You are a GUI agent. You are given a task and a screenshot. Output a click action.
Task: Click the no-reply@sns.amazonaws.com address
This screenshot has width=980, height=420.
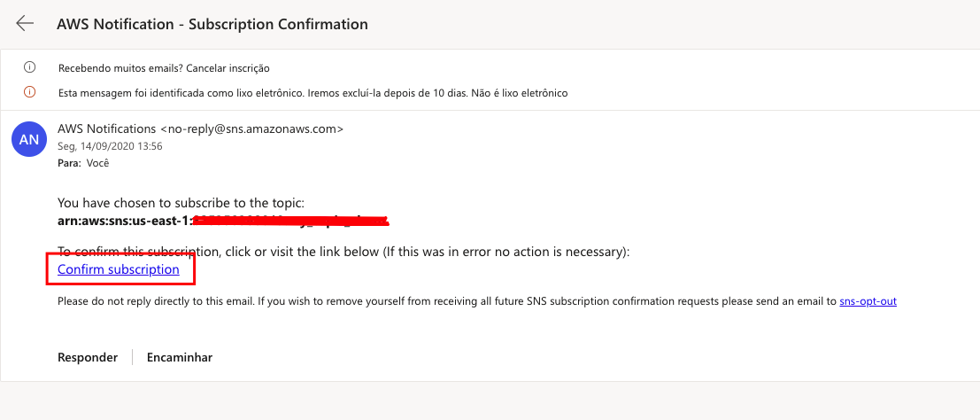[252, 129]
